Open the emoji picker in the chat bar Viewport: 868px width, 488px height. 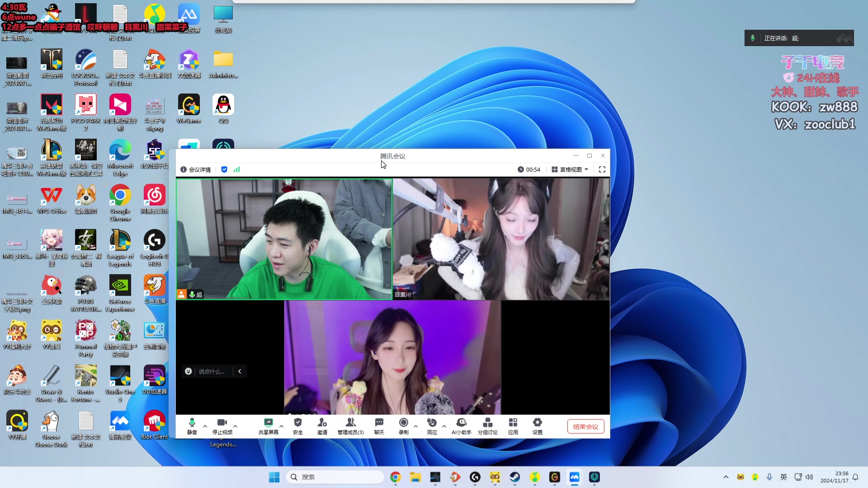pos(189,371)
